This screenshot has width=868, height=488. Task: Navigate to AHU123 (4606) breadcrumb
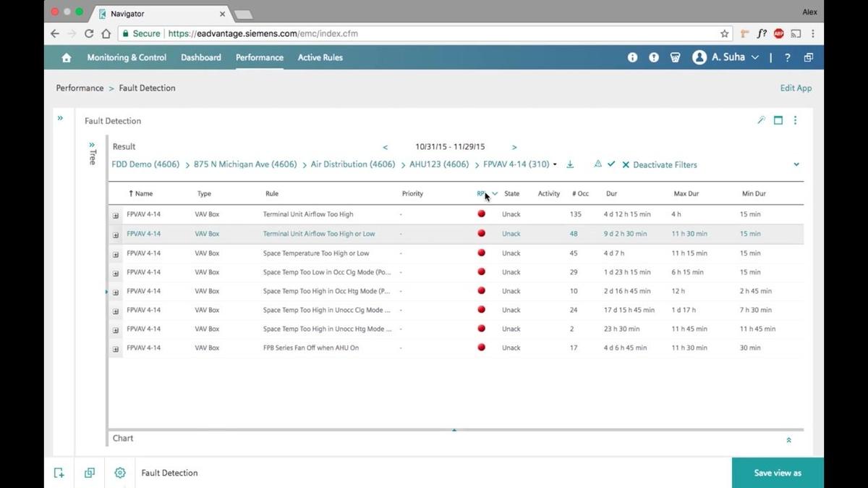tap(439, 164)
